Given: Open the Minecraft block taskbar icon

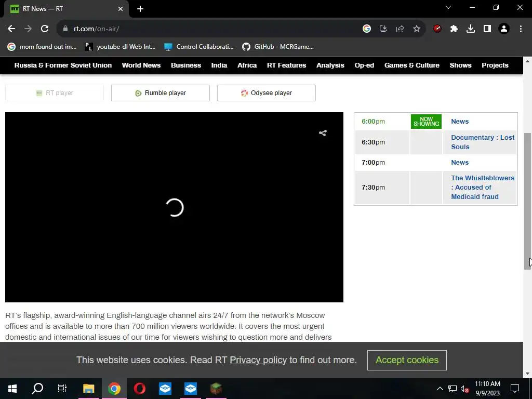Looking at the screenshot, I should (216, 389).
